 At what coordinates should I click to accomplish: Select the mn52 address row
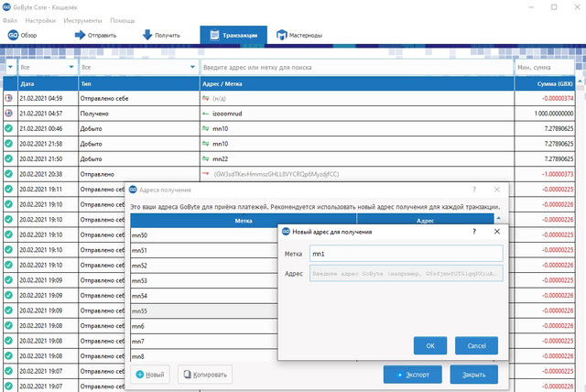(x=204, y=266)
